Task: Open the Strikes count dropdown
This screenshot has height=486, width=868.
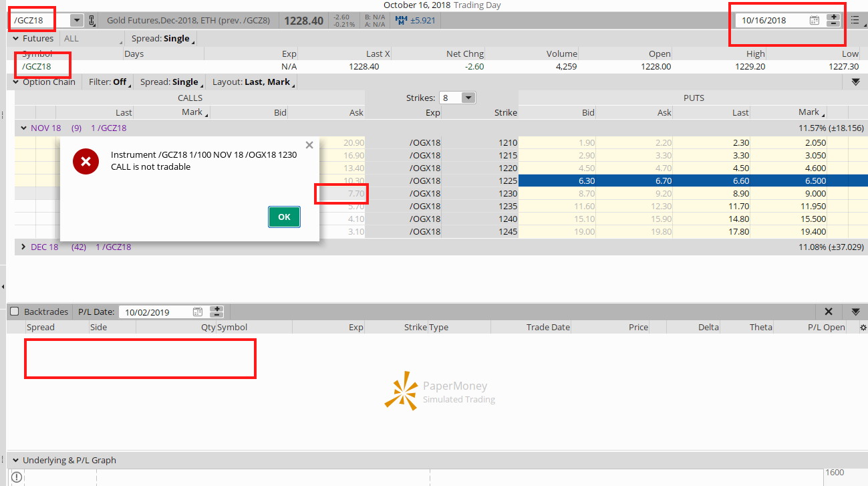Action: click(468, 98)
